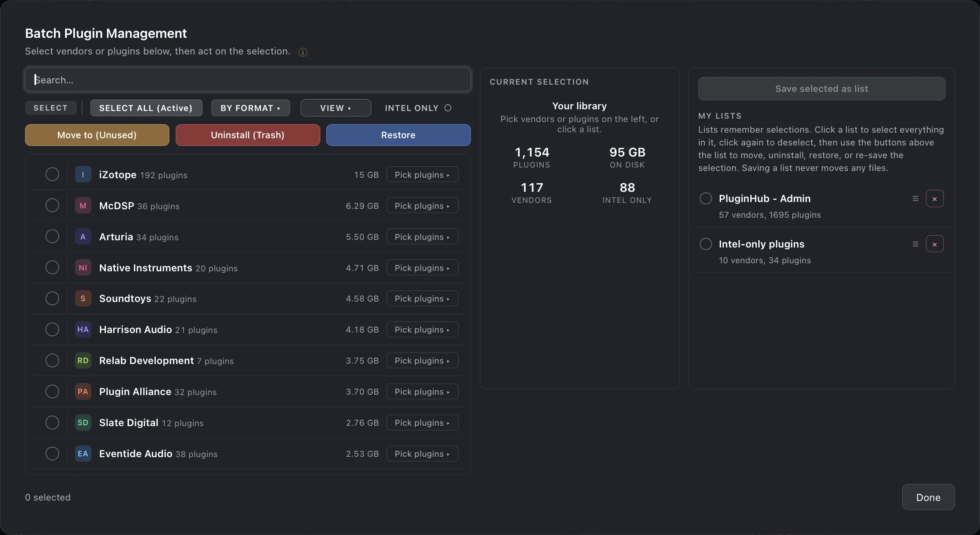Click reorder handle for Intel-only plugins list
Viewport: 980px width, 535px height.
pos(915,244)
